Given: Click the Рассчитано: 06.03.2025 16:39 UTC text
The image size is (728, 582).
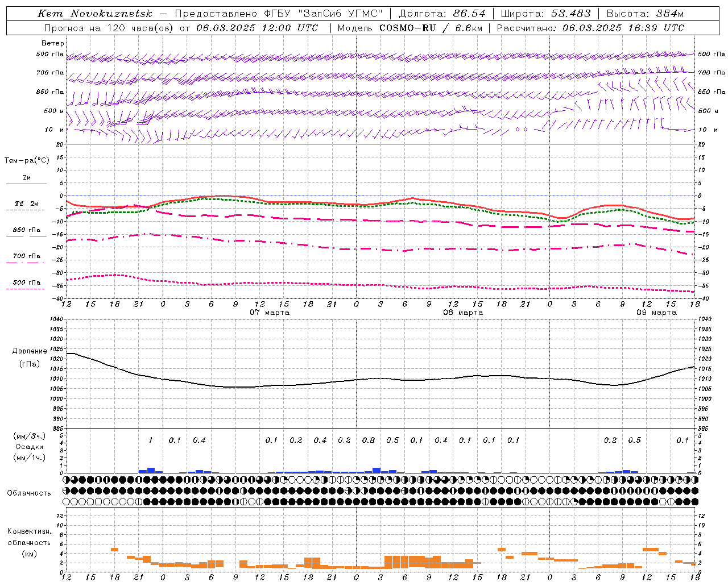Looking at the screenshot, I should click(590, 28).
